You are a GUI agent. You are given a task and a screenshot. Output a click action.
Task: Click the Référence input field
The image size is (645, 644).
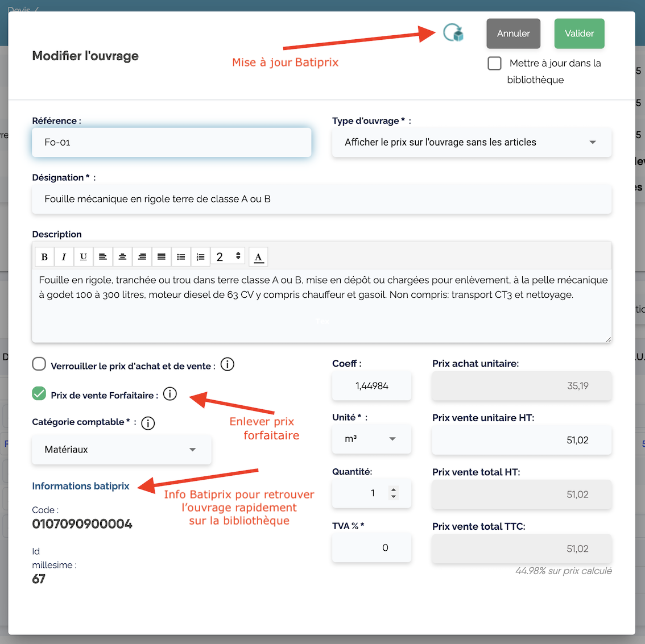(x=171, y=142)
